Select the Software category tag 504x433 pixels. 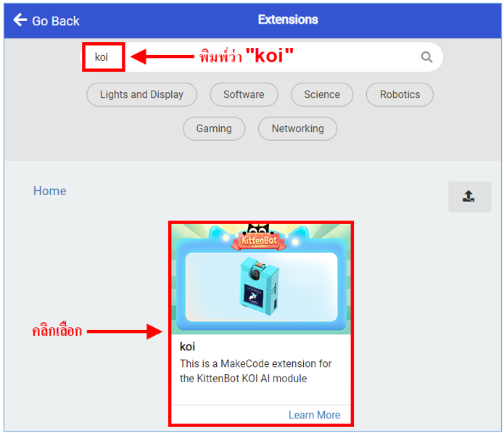[244, 94]
